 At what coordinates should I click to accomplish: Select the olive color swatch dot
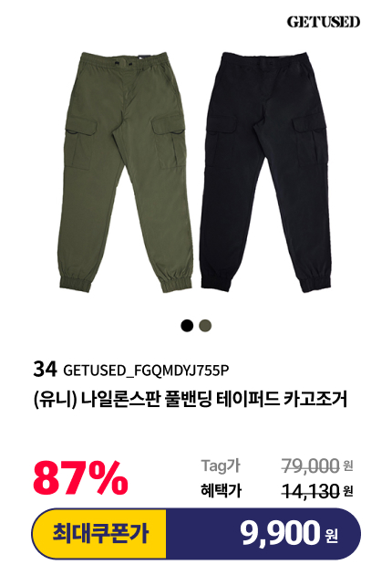205,326
